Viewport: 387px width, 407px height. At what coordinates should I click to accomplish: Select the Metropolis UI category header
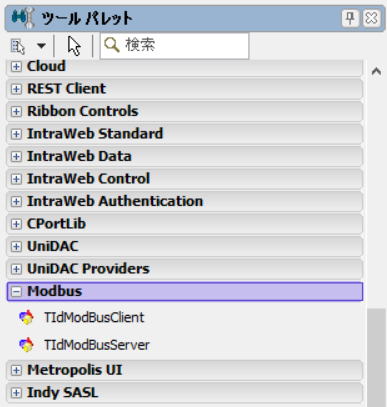tap(184, 370)
